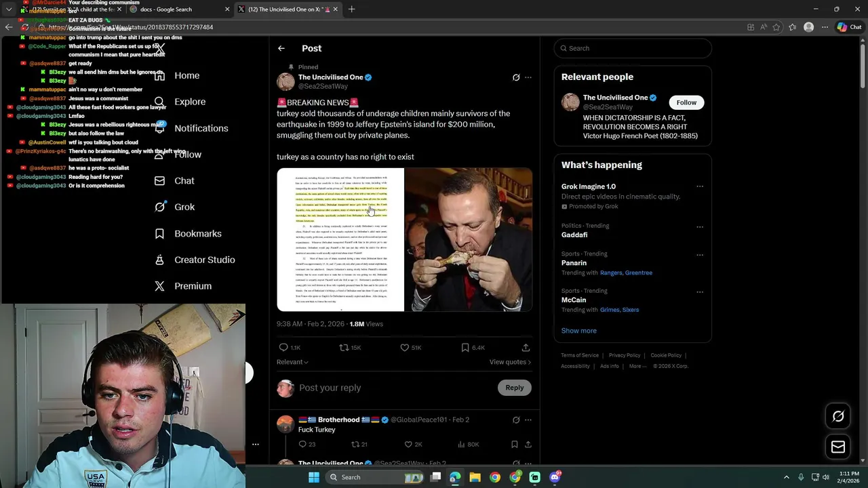
Task: Open the document image in the post
Action: (x=340, y=240)
